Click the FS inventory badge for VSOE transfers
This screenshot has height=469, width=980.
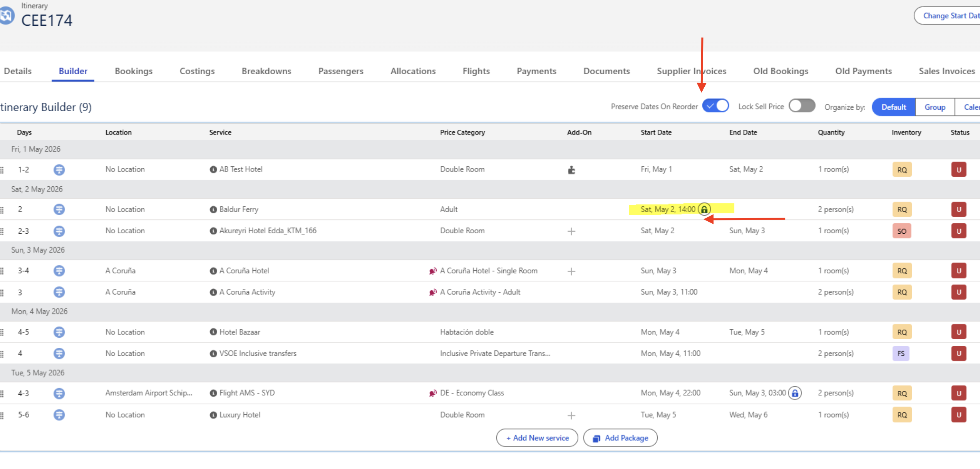coord(901,353)
